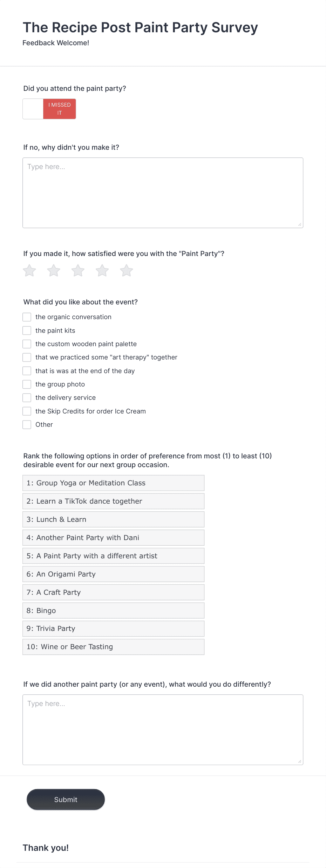Rate the Paint Party four stars
The width and height of the screenshot is (326, 868).
[x=102, y=270]
